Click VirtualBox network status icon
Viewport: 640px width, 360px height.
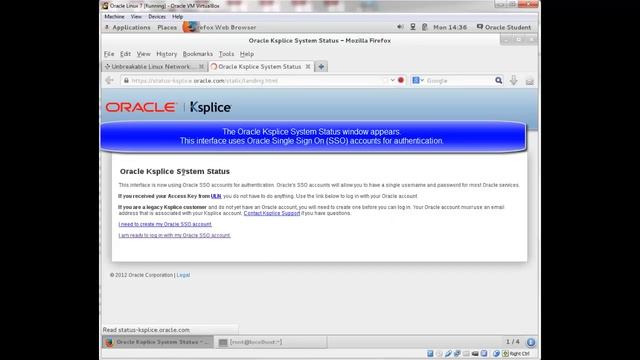coord(457,353)
